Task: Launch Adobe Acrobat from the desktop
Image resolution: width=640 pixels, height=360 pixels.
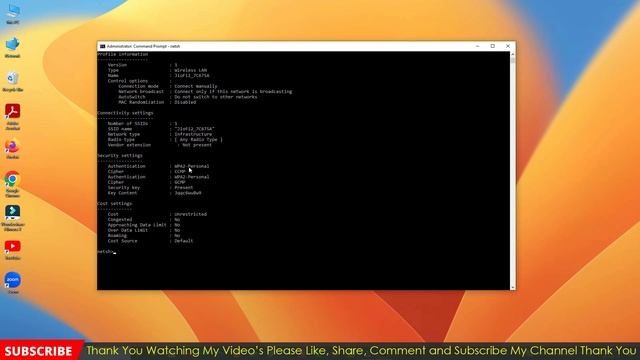Action: tap(13, 117)
